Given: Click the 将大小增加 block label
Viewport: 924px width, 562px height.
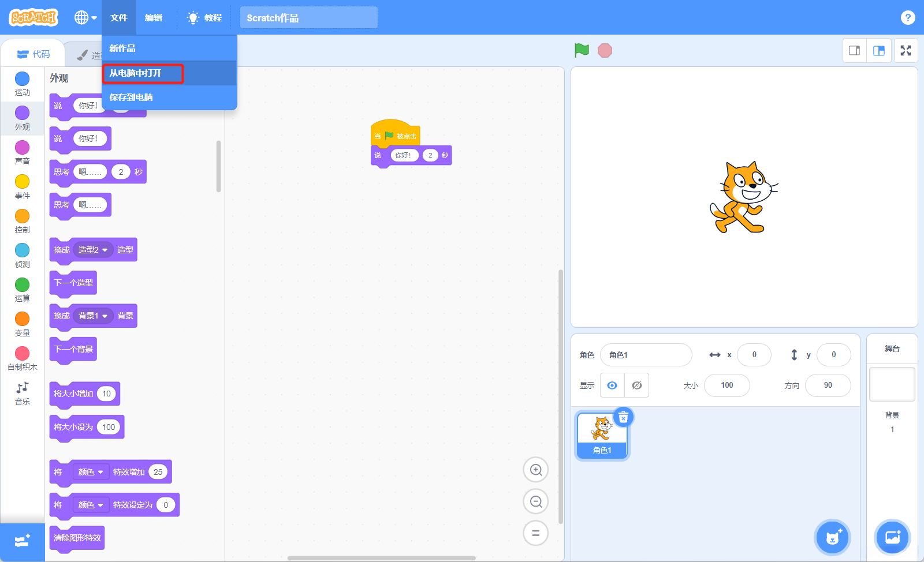Looking at the screenshot, I should (x=73, y=394).
